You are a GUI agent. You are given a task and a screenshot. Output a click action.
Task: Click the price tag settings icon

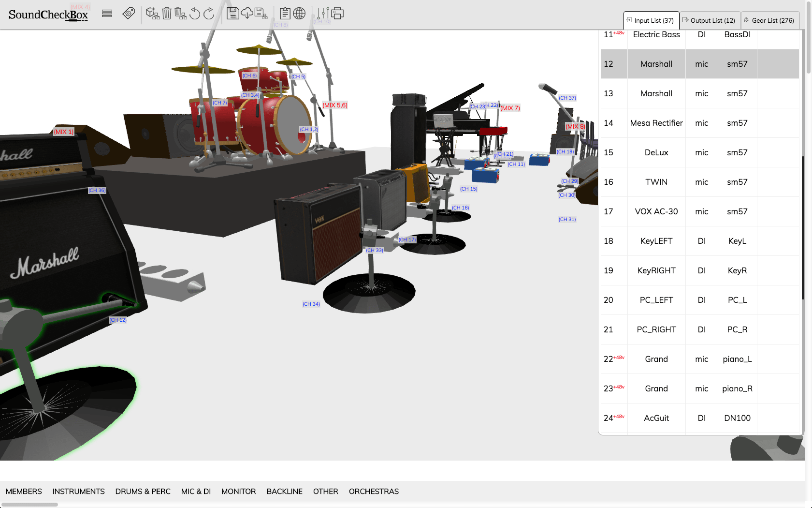[x=129, y=14]
